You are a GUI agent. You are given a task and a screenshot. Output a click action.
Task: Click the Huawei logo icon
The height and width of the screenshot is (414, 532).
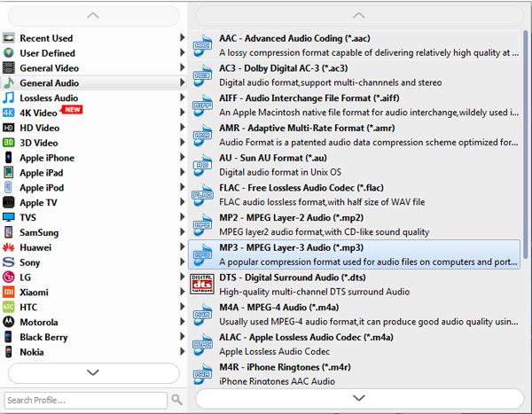9,247
